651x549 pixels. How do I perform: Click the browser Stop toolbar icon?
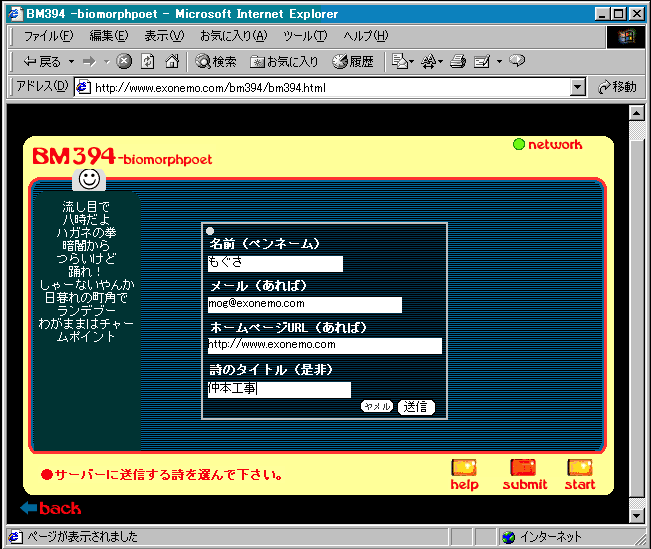pos(123,61)
